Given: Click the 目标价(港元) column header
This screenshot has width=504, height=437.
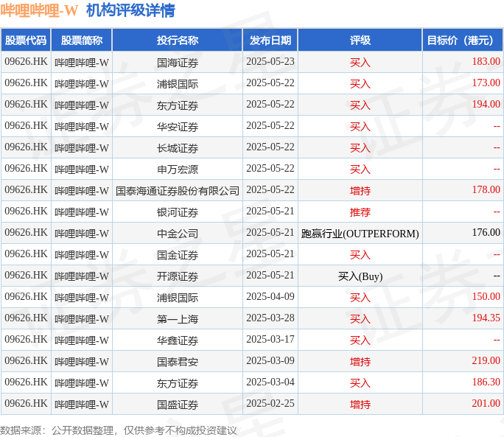Looking at the screenshot, I should pyautogui.click(x=462, y=41).
